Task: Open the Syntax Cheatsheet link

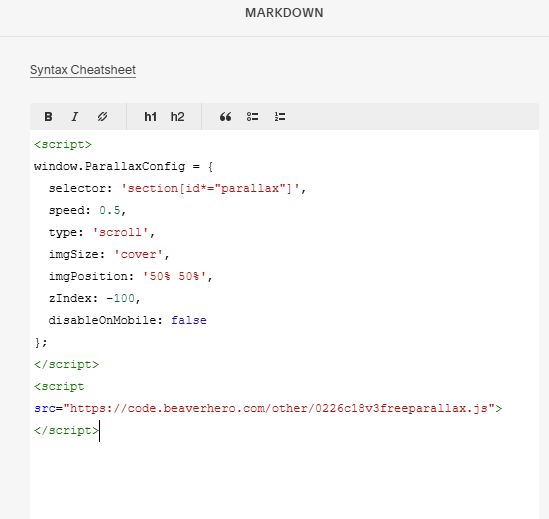Action: (83, 70)
